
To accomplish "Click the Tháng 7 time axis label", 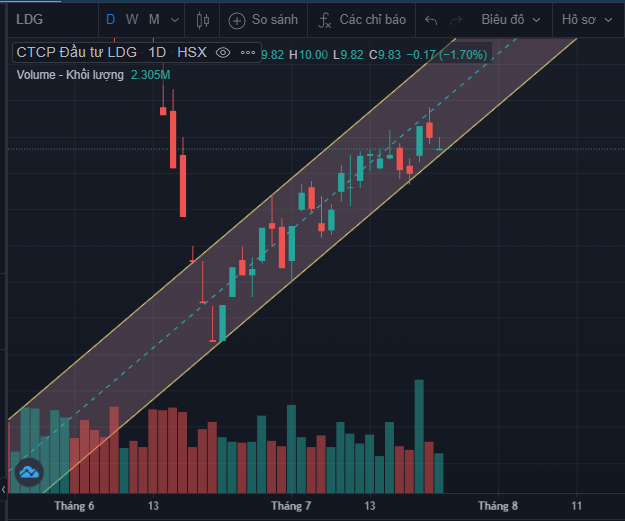I will (291, 506).
